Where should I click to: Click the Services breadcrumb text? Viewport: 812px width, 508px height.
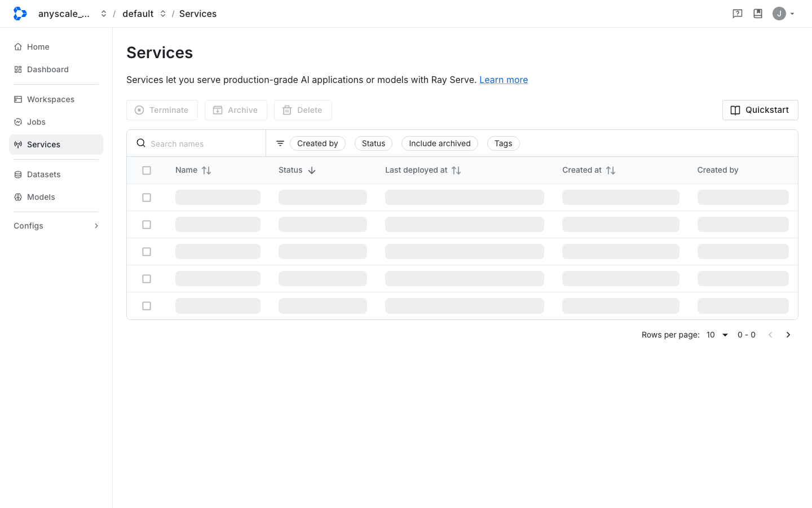coord(198,14)
